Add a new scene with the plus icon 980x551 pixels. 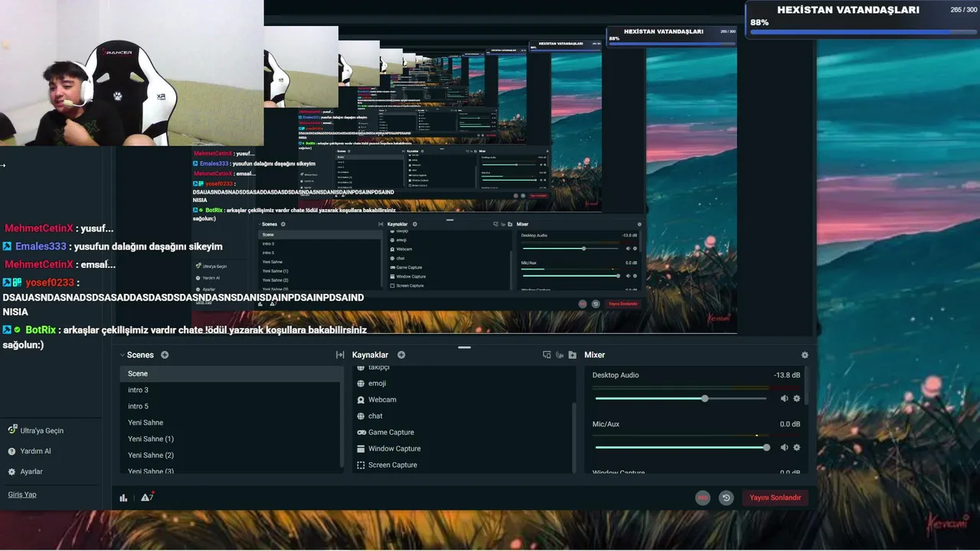click(165, 355)
